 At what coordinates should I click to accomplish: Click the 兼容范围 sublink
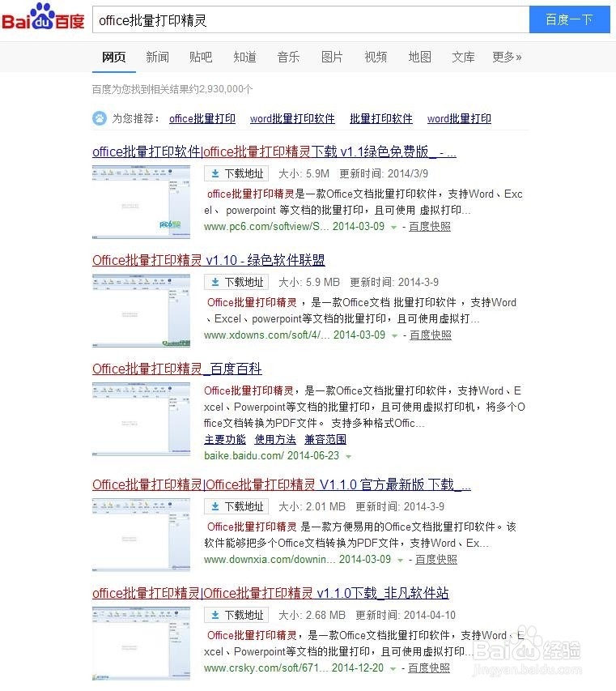point(325,439)
